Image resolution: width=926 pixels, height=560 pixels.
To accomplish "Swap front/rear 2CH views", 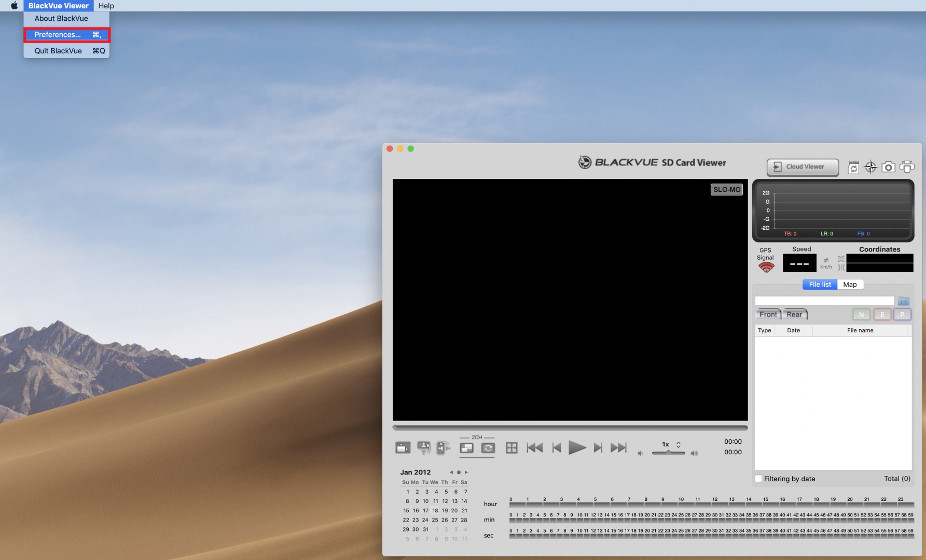I will pos(488,448).
